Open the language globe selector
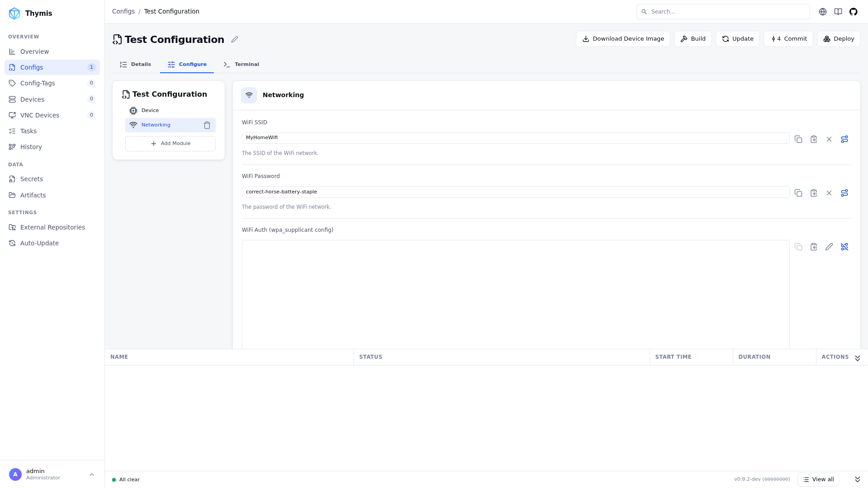 [x=823, y=12]
